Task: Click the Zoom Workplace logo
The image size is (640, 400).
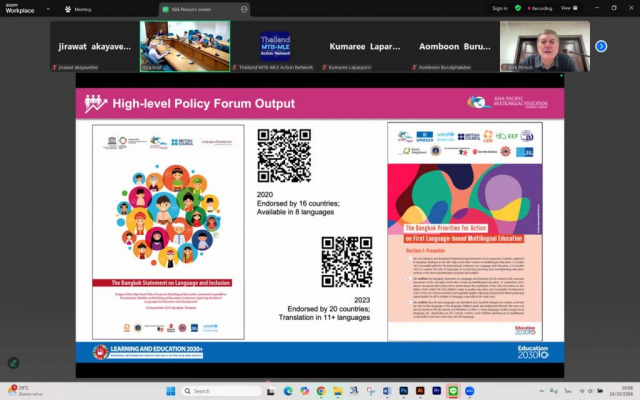Action: coord(19,8)
